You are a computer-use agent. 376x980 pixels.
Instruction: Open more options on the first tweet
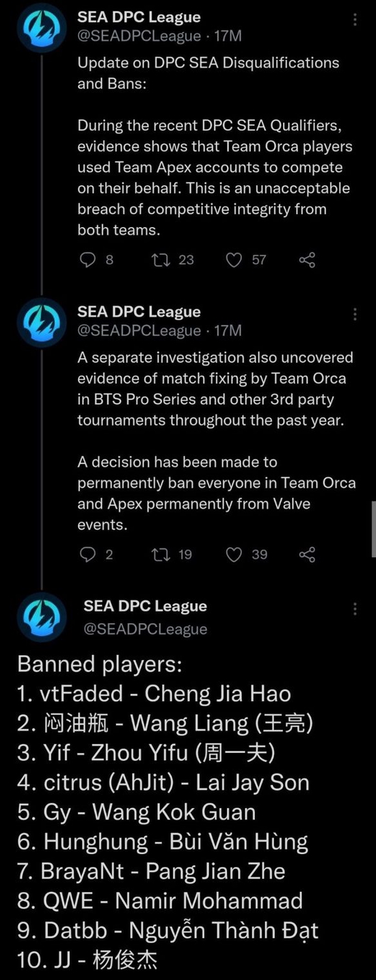click(355, 19)
